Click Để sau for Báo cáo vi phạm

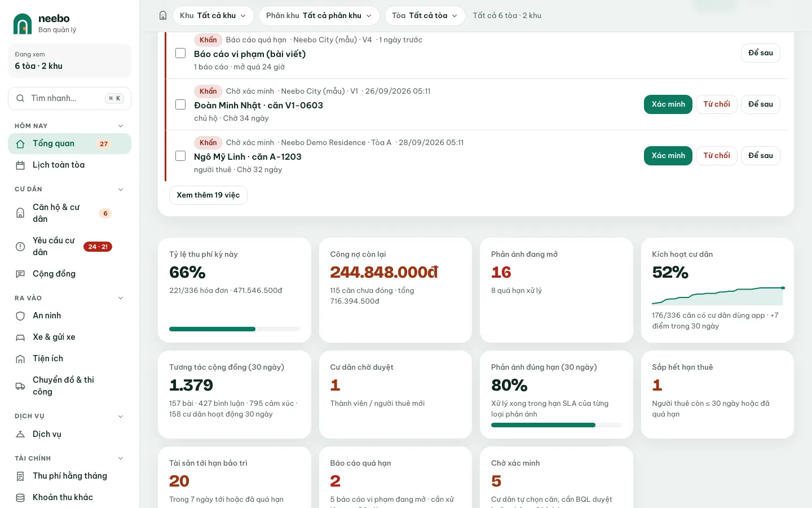(x=761, y=53)
